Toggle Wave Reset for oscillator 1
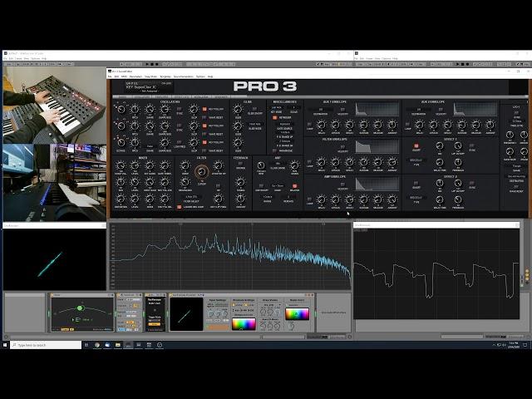532x399 pixels. 204,117
